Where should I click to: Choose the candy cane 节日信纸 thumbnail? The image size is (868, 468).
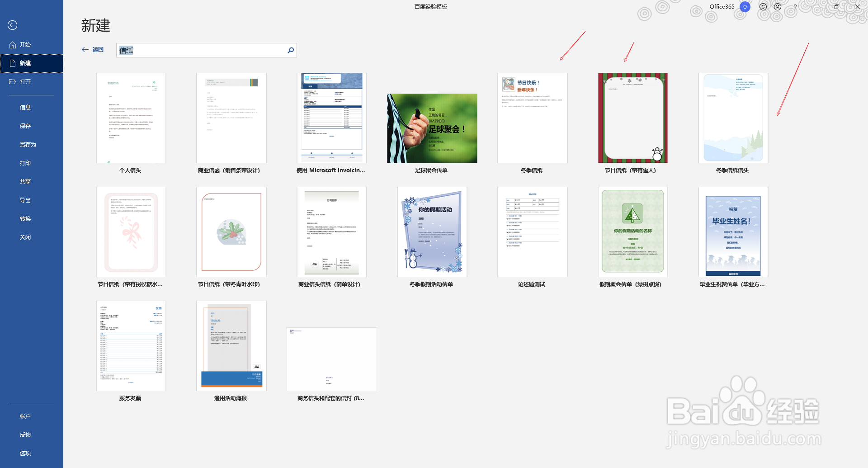pyautogui.click(x=131, y=232)
